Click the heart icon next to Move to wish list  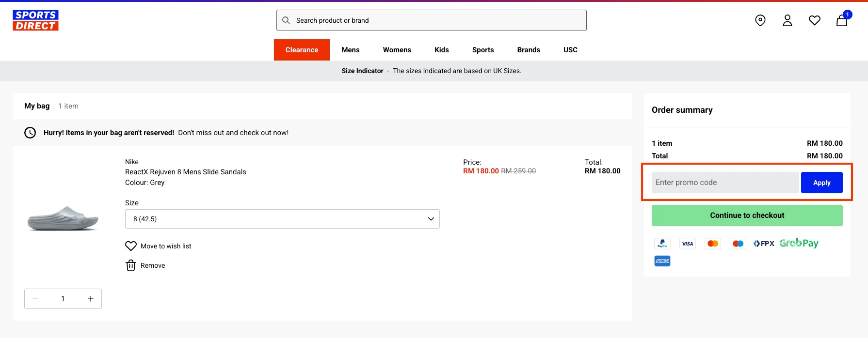pyautogui.click(x=131, y=246)
